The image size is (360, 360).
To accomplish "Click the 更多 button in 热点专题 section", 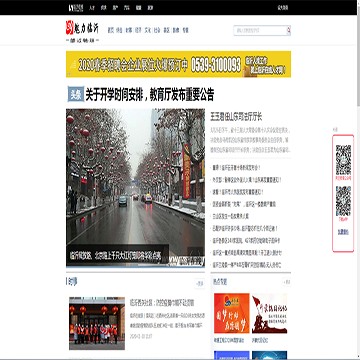I will (287, 282).
